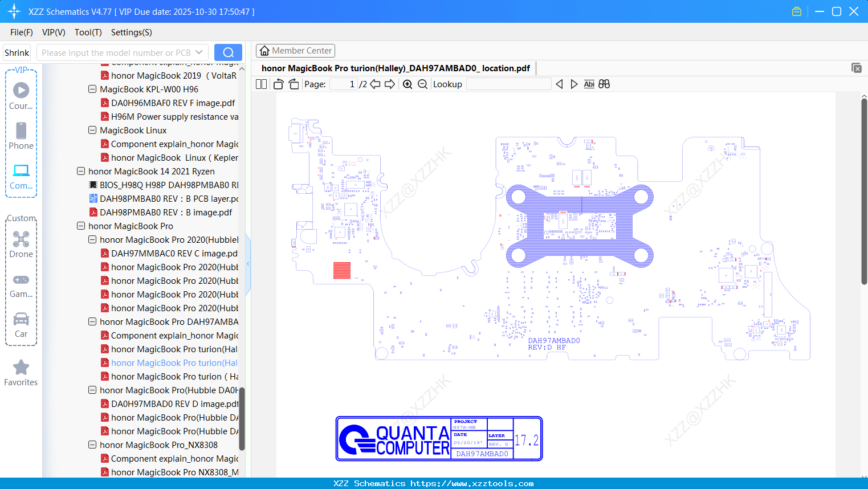Select the DAH97AMBAD0 location.pdf tab
Image resolution: width=868 pixels, height=489 pixels.
coord(396,68)
